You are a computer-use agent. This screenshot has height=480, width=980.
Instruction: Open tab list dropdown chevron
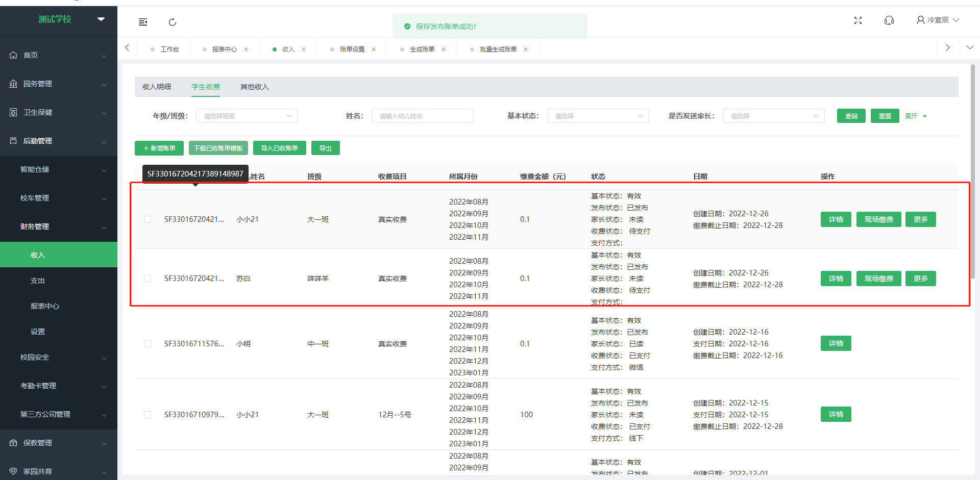pos(970,47)
